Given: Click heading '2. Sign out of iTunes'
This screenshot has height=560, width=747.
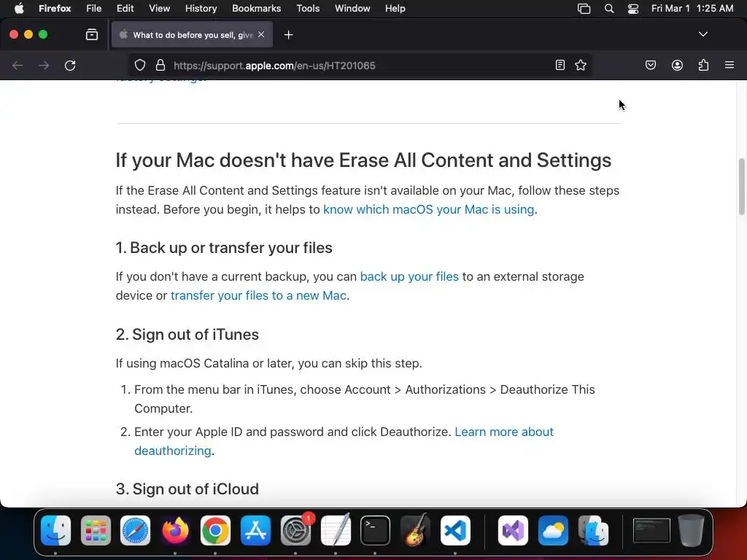Looking at the screenshot, I should (x=187, y=334).
